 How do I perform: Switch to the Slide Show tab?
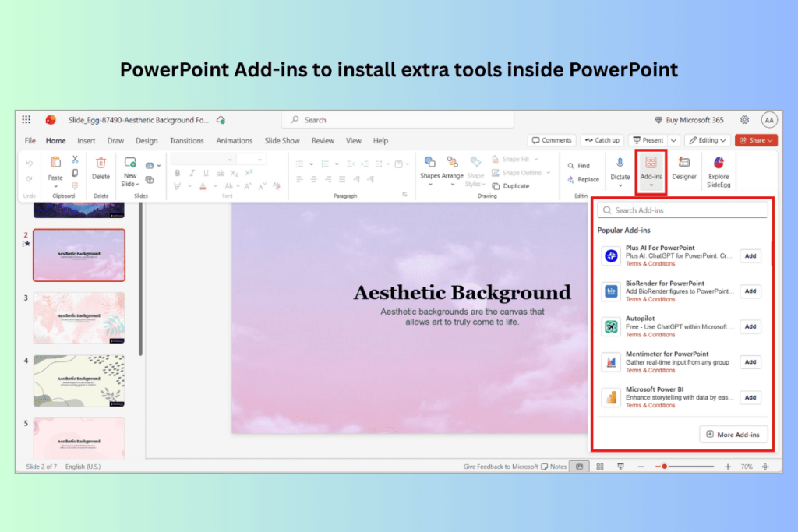282,140
